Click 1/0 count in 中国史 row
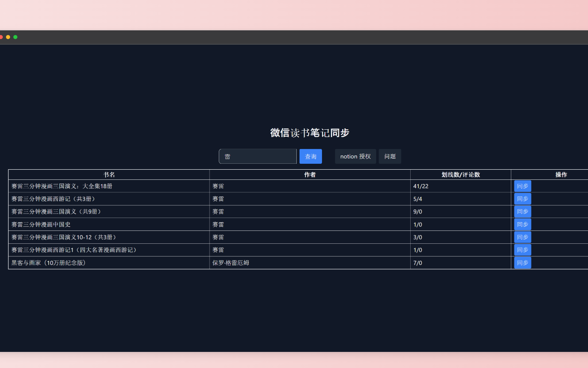The height and width of the screenshot is (368, 588). (x=461, y=224)
